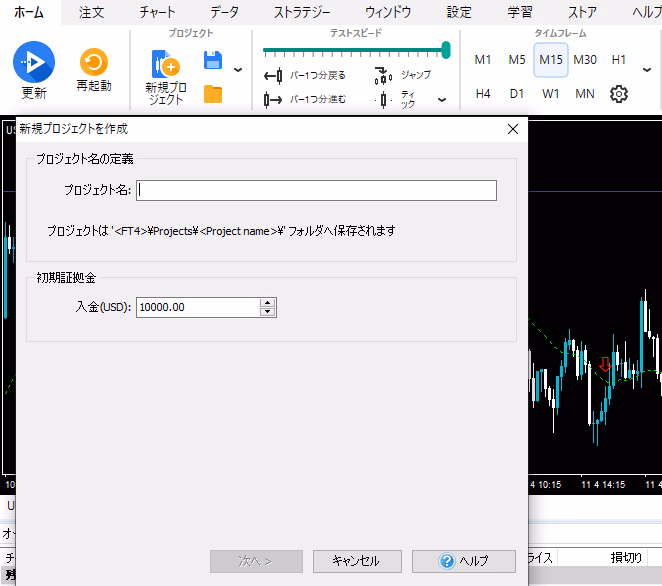Click the 更新 (Update) icon
Image resolution: width=662 pixels, height=586 pixels.
[x=34, y=64]
